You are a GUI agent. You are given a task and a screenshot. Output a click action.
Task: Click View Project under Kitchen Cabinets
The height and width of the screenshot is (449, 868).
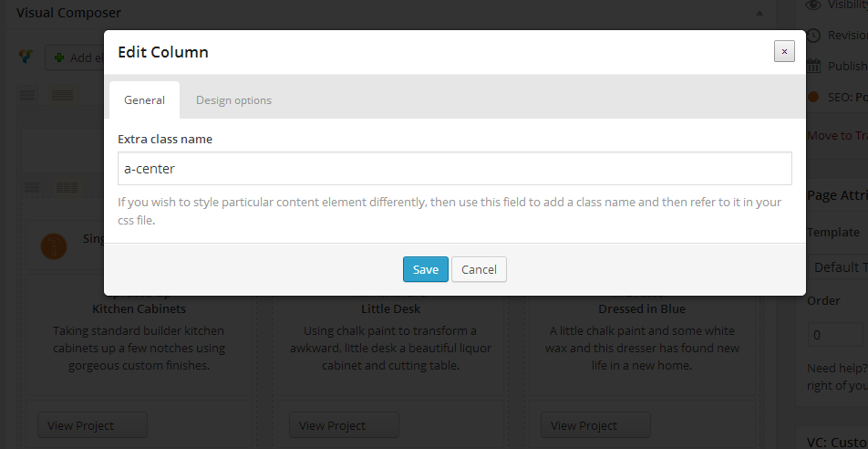coord(92,425)
